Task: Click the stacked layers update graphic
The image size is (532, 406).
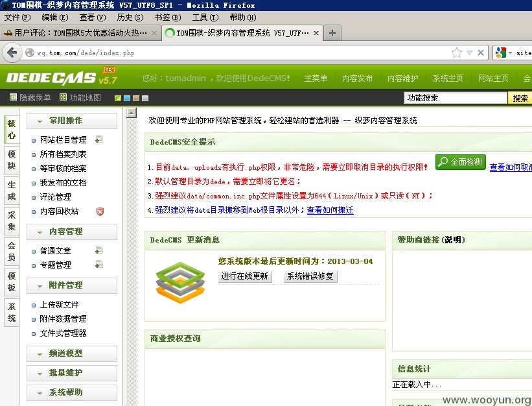Action: tap(180, 282)
